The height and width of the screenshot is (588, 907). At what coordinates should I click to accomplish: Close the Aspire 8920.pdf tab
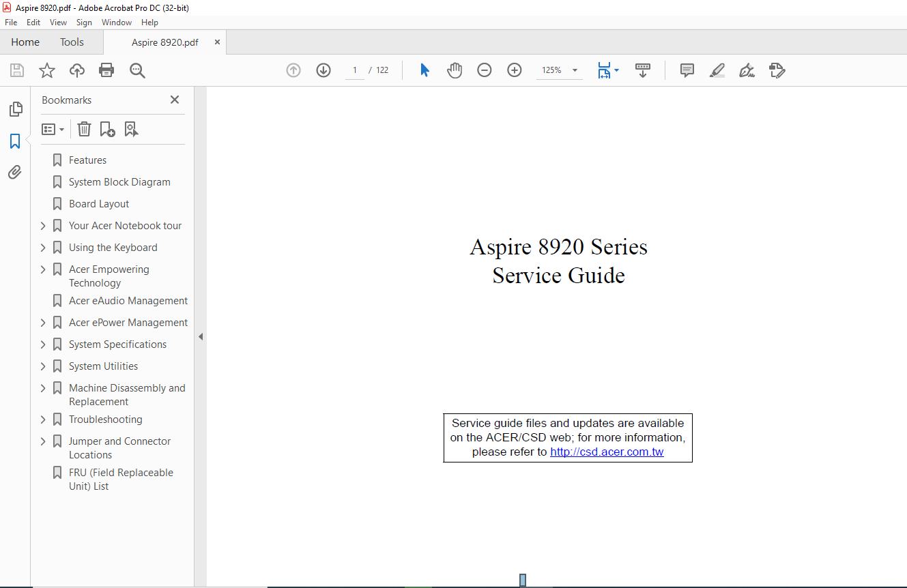click(218, 42)
